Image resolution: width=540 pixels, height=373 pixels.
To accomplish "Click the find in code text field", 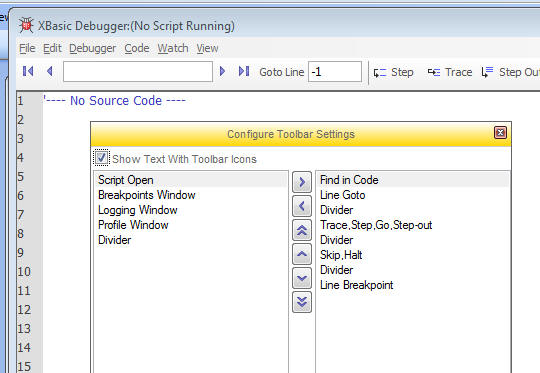I will (x=138, y=72).
